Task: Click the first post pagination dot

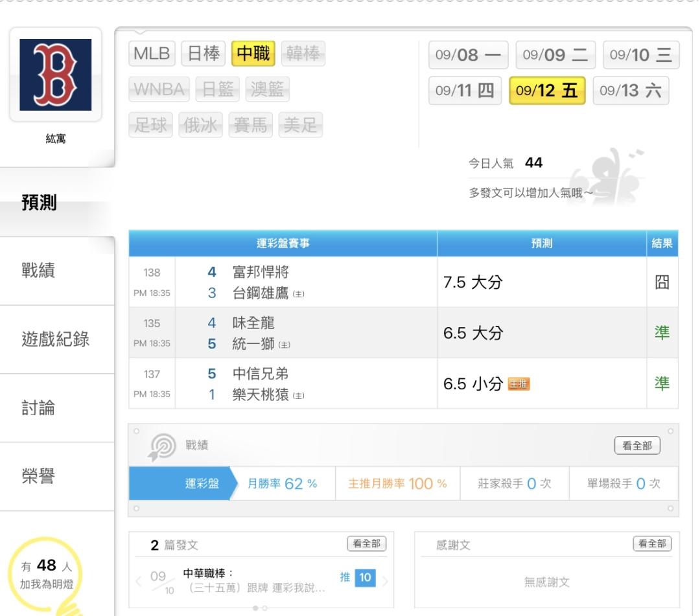Action: click(x=255, y=608)
